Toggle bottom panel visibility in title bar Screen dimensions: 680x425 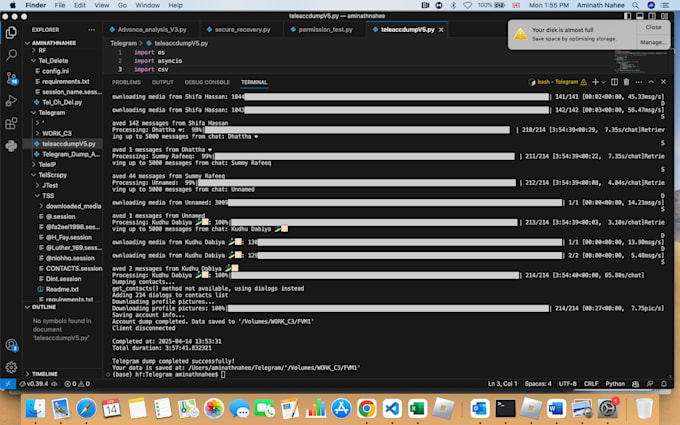pyautogui.click(x=640, y=16)
